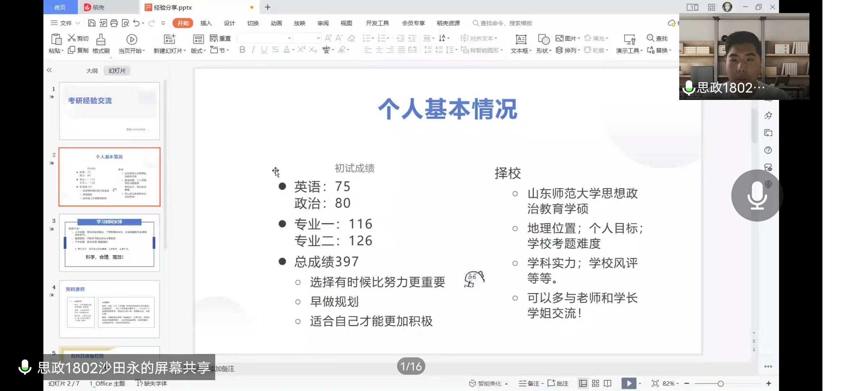
Task: Click the Find magnifier icon in ribbon
Action: (650, 38)
